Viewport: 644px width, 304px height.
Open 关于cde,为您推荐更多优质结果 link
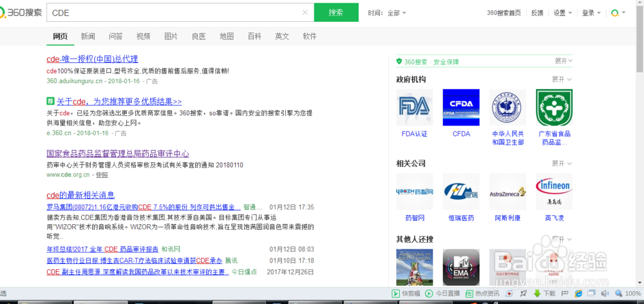pyautogui.click(x=119, y=102)
